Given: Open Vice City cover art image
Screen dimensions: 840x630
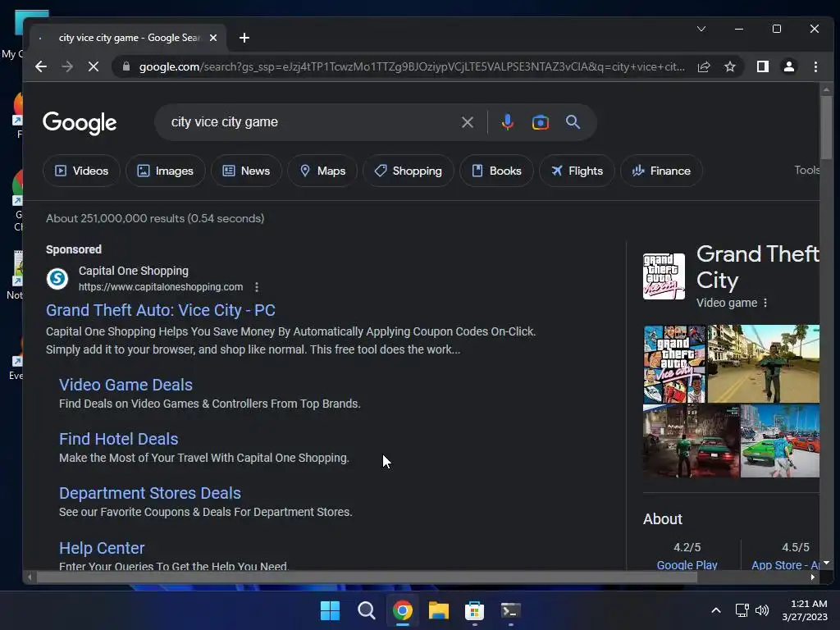Looking at the screenshot, I should [x=674, y=363].
